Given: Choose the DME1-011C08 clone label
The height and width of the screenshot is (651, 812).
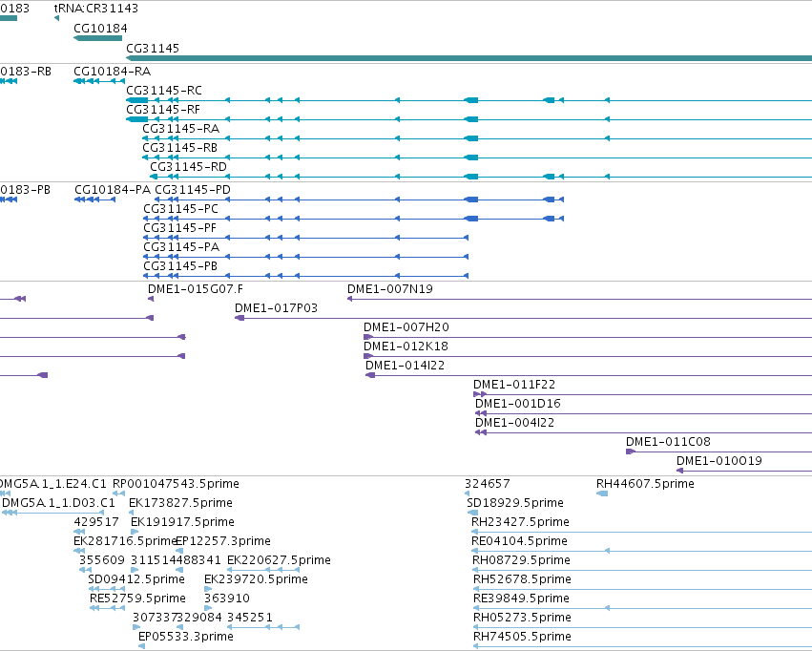Looking at the screenshot, I should click(668, 443).
